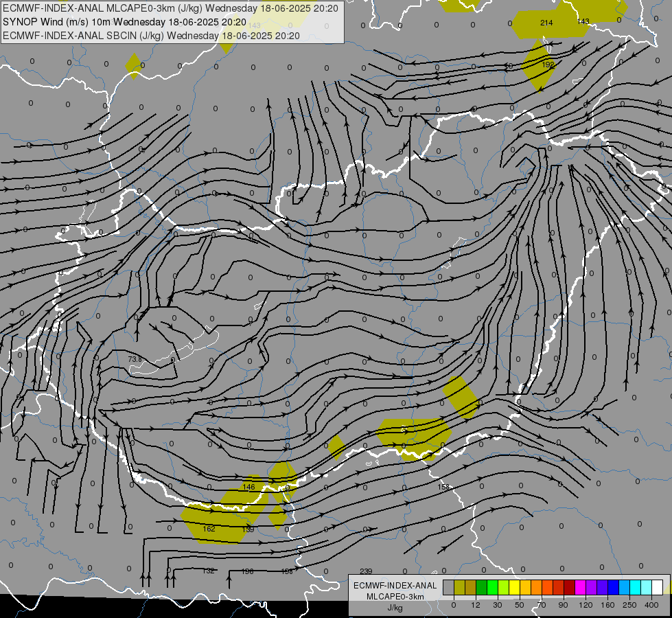Click the MLCAPE0-3km title line
Image resolution: width=672 pixels, height=618 pixels.
coord(170,8)
